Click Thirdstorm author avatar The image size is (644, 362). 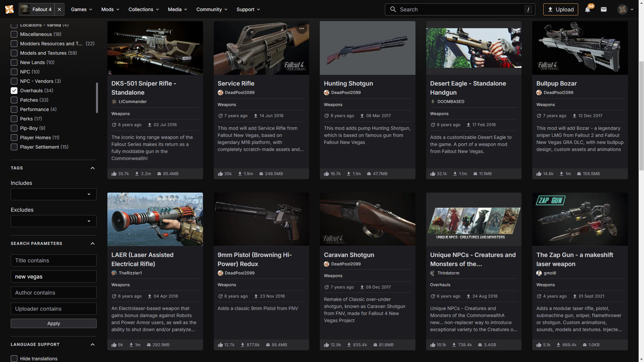tap(433, 273)
